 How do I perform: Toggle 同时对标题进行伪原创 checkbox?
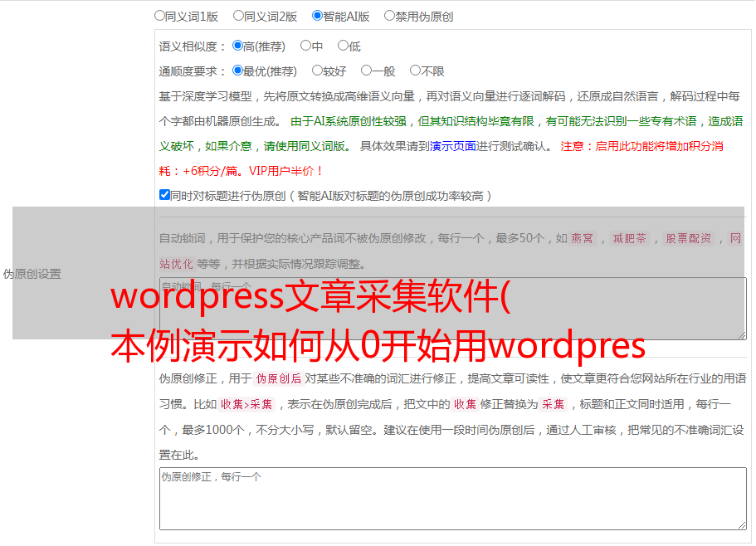[164, 195]
